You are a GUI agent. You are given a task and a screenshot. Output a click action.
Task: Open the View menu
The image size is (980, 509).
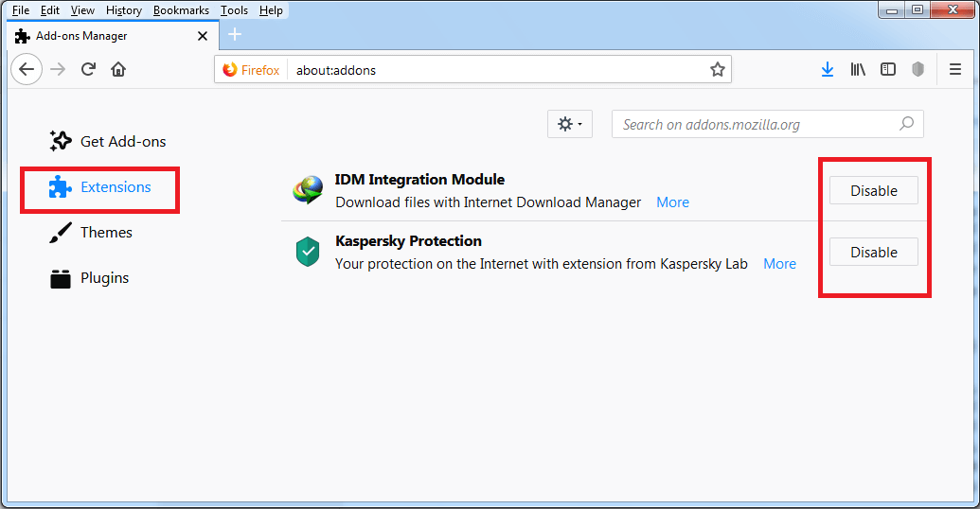coord(82,10)
